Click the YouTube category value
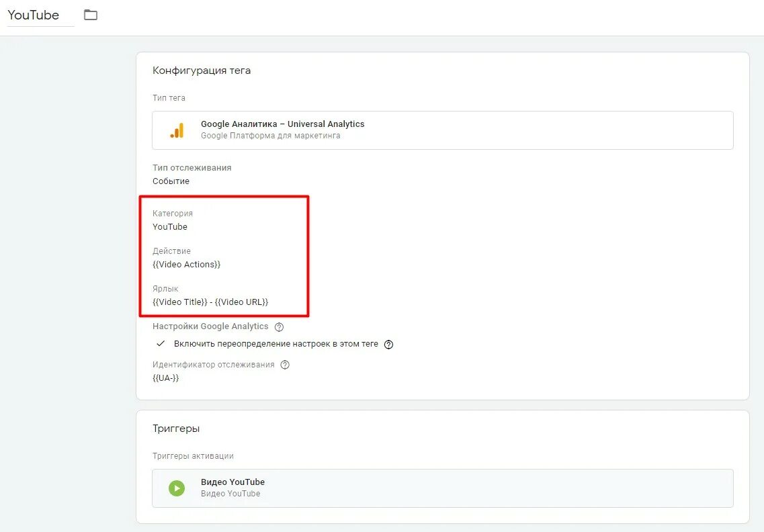This screenshot has width=764, height=532. click(x=170, y=227)
